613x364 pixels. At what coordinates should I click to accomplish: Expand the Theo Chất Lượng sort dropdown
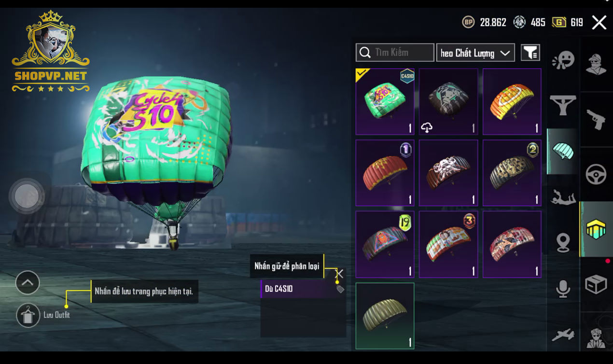point(475,53)
